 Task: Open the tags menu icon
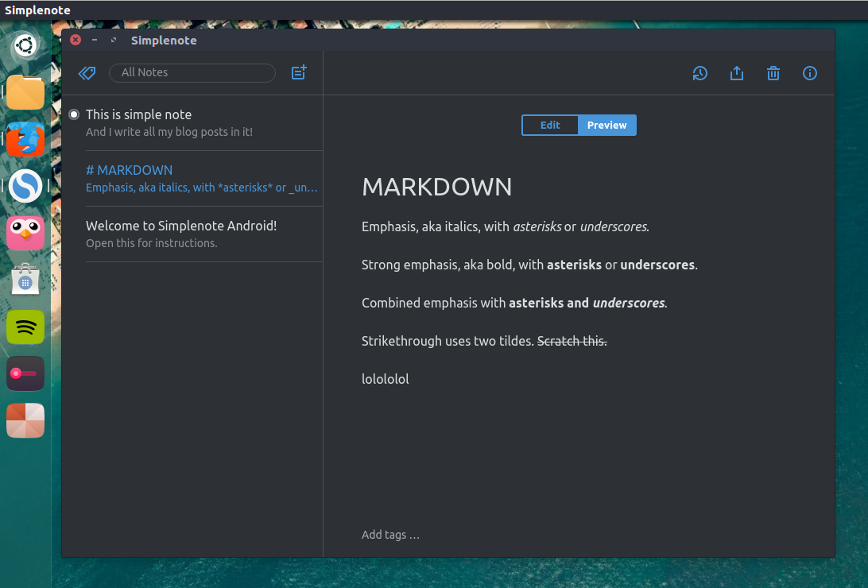click(x=87, y=73)
